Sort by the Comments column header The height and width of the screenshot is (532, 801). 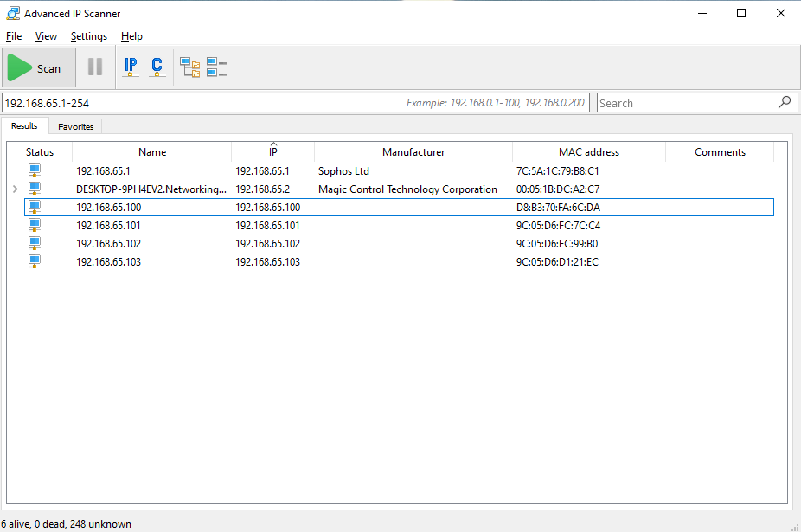pyautogui.click(x=720, y=151)
